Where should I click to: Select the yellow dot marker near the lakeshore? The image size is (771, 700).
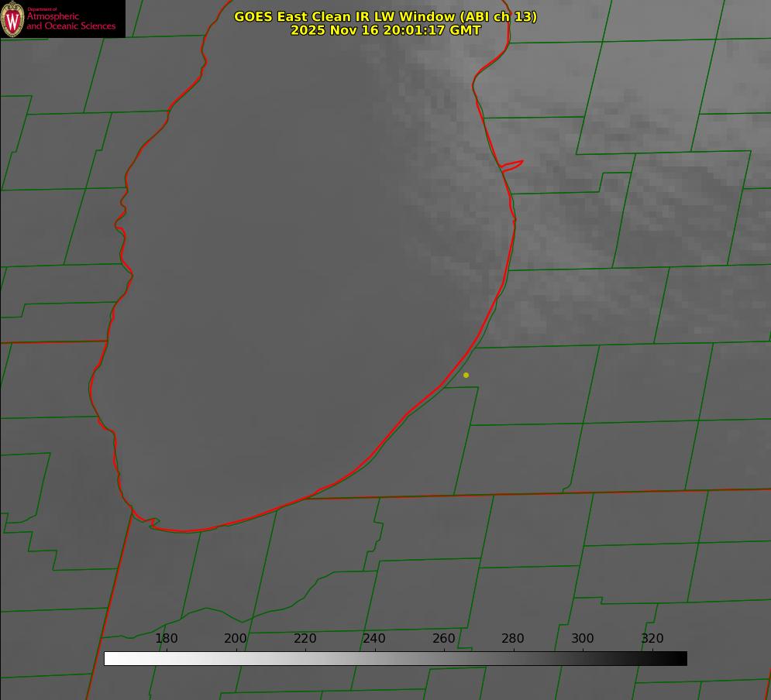coord(466,376)
